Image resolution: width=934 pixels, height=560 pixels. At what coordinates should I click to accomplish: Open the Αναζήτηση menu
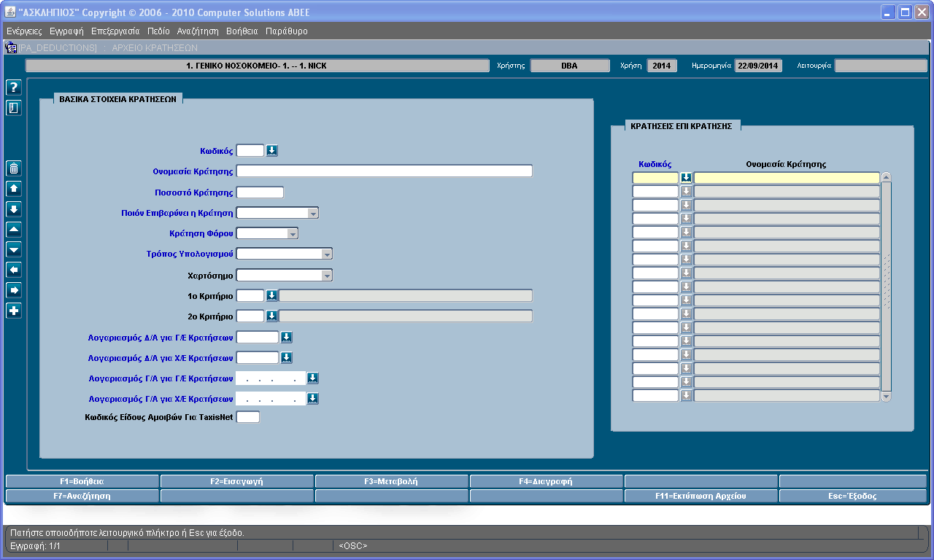(198, 31)
